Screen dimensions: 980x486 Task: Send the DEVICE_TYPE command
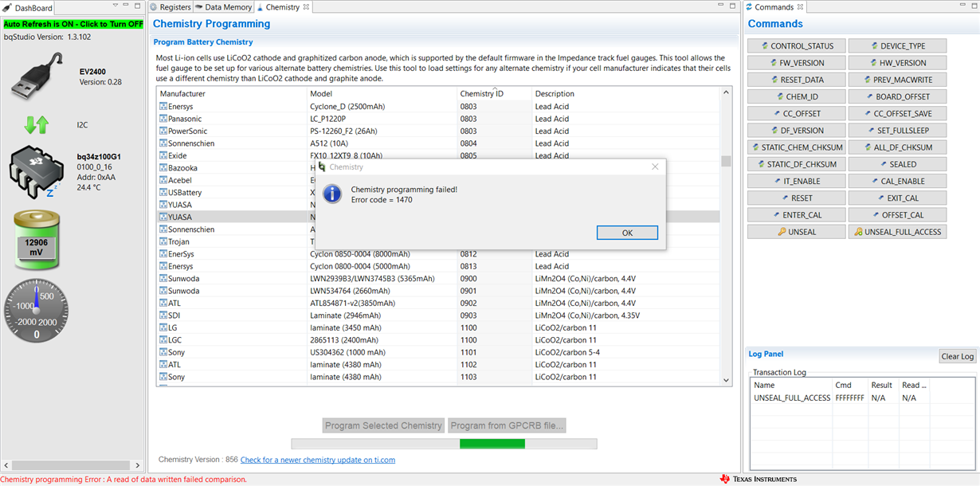(x=897, y=46)
